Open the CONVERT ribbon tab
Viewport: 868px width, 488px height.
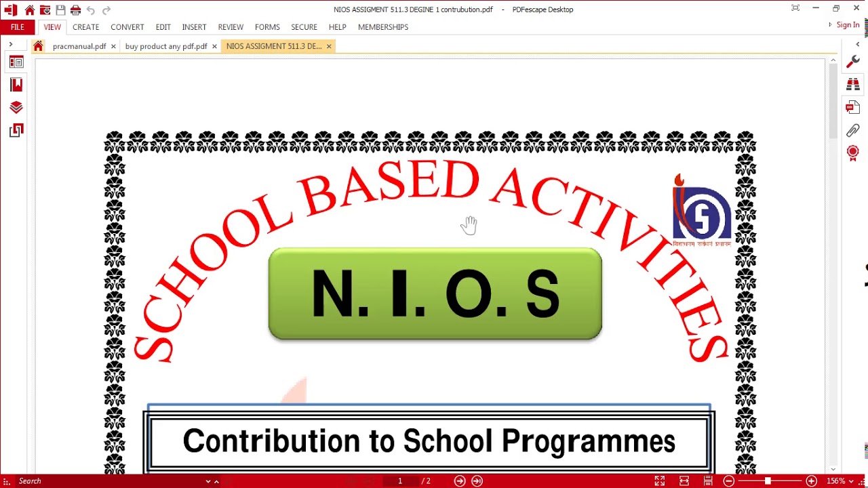(x=127, y=27)
